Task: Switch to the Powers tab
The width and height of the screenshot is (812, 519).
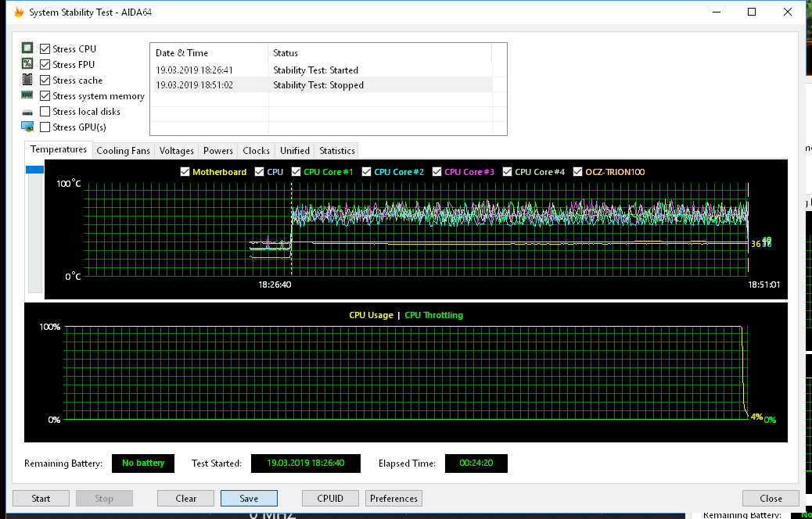Action: tap(218, 151)
